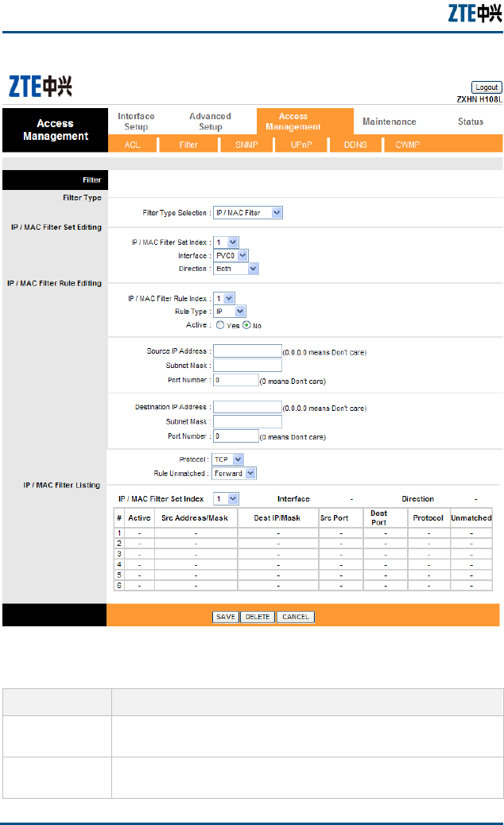Open the CWMP submenu
Image resolution: width=504 pixels, height=825 pixels.
(x=408, y=145)
